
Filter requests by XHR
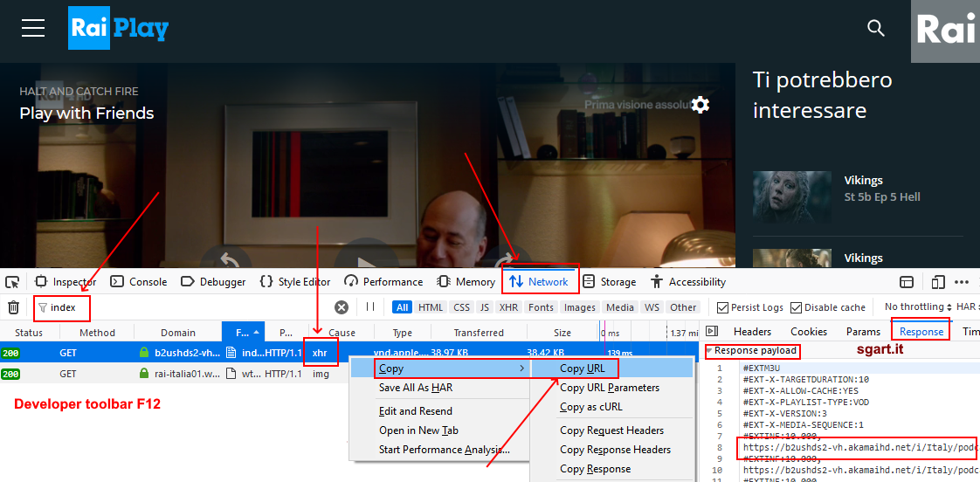pyautogui.click(x=508, y=307)
